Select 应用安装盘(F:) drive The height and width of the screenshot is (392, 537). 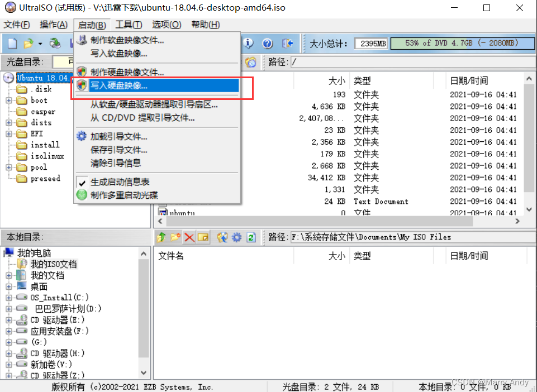(x=60, y=331)
